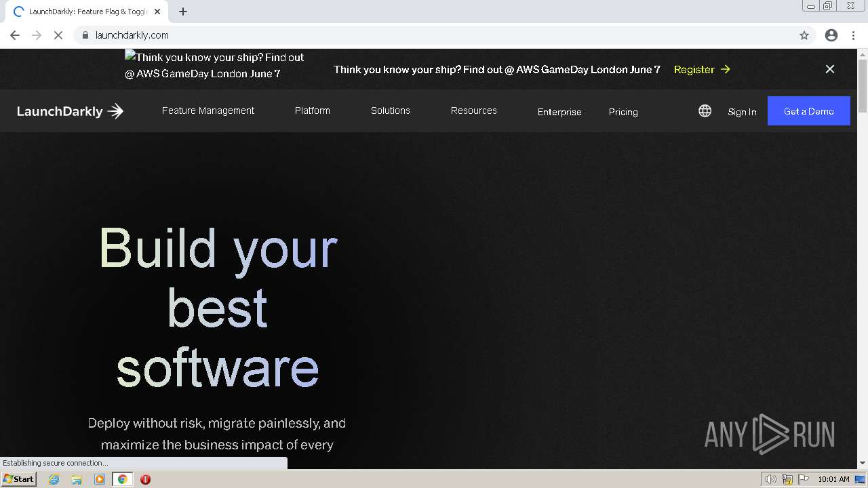The image size is (868, 488).
Task: Open the Resources menu
Action: (x=474, y=110)
